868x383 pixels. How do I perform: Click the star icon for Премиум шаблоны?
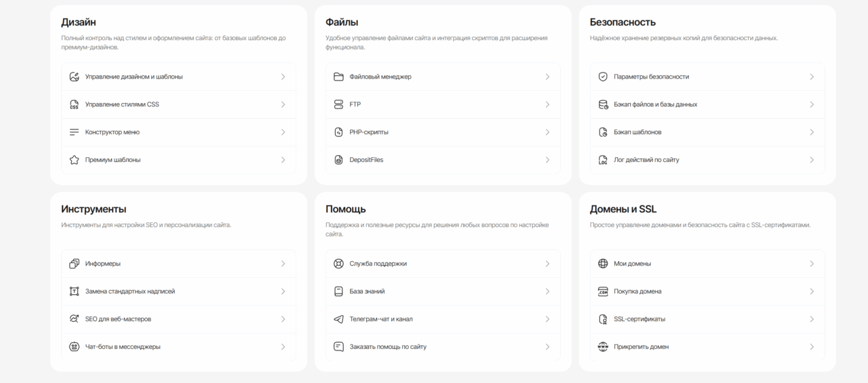75,160
